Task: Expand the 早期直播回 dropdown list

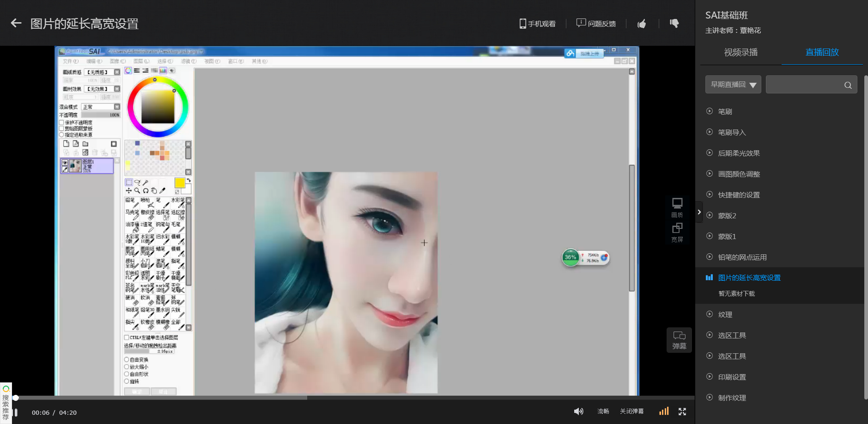Action: (733, 85)
